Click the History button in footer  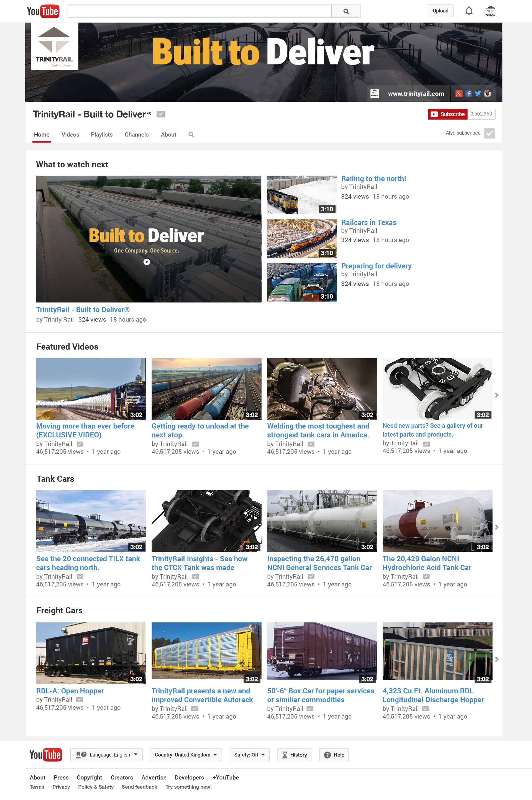(x=294, y=755)
